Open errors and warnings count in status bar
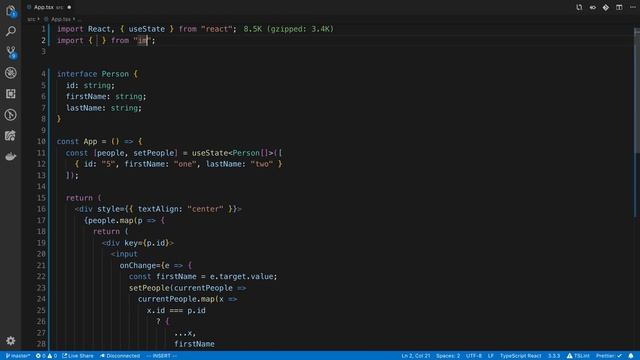Screen dimensions: 640x360 46,356
